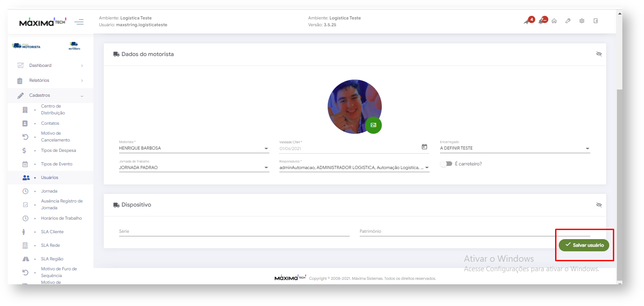Click the small truck Motorista icon
Screen dimensions: 644x306
pyautogui.click(x=74, y=46)
